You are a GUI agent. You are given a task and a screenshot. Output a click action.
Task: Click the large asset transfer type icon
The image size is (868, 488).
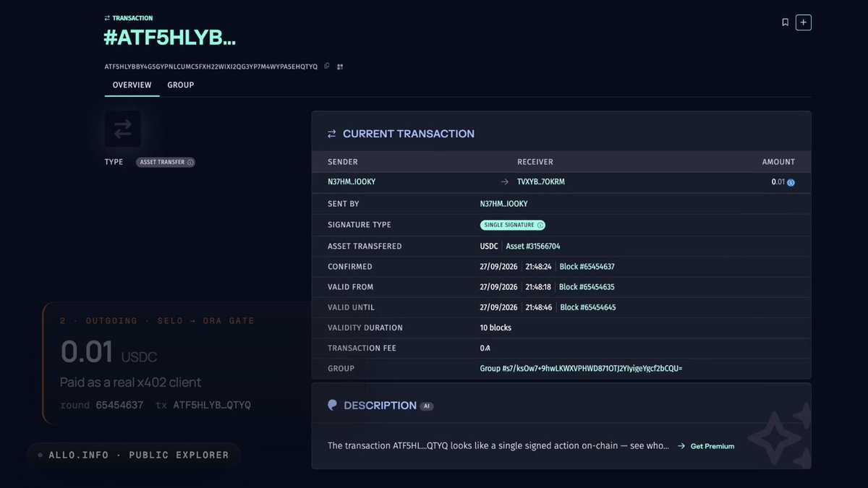(x=123, y=129)
